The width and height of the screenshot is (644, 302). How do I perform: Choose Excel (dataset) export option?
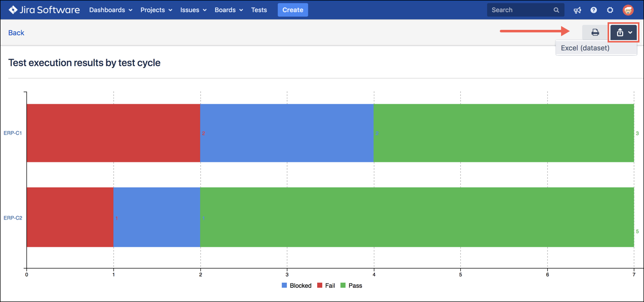(x=585, y=48)
